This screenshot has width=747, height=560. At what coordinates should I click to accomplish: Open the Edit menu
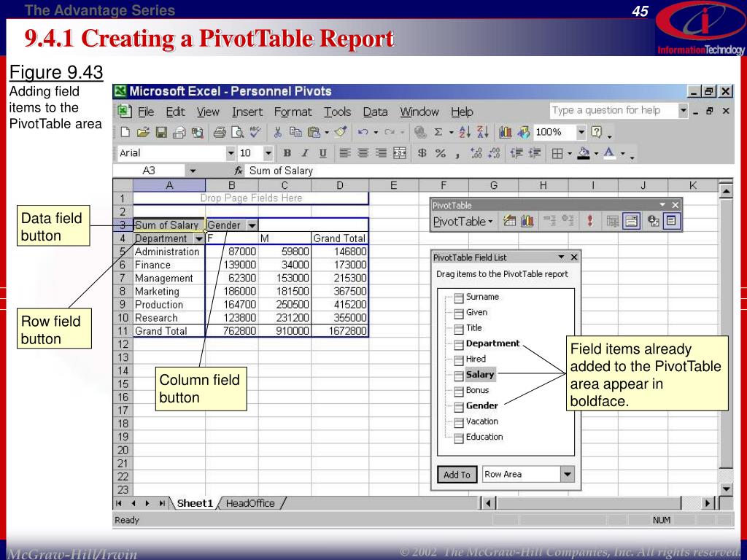(175, 112)
